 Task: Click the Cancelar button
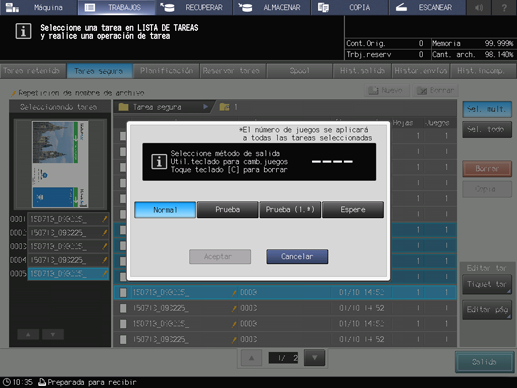coord(297,257)
